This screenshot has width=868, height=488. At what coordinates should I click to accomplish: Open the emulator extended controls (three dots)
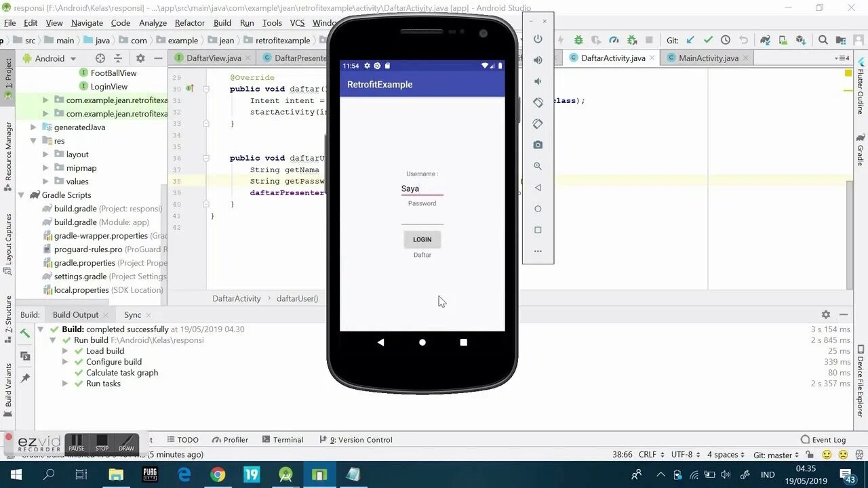[538, 251]
